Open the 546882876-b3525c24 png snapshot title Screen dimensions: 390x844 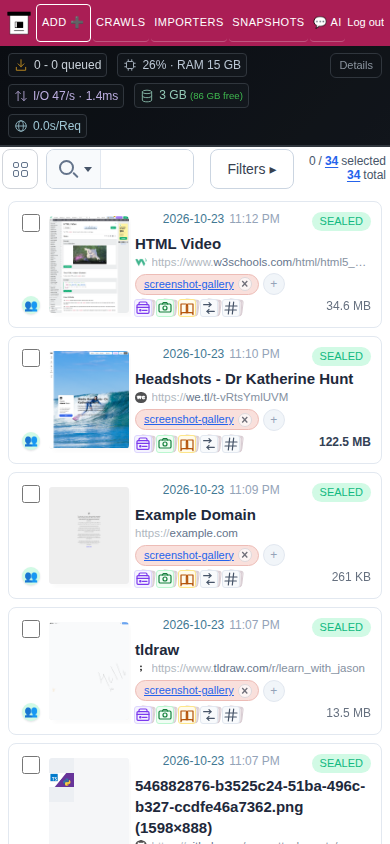pos(250,807)
